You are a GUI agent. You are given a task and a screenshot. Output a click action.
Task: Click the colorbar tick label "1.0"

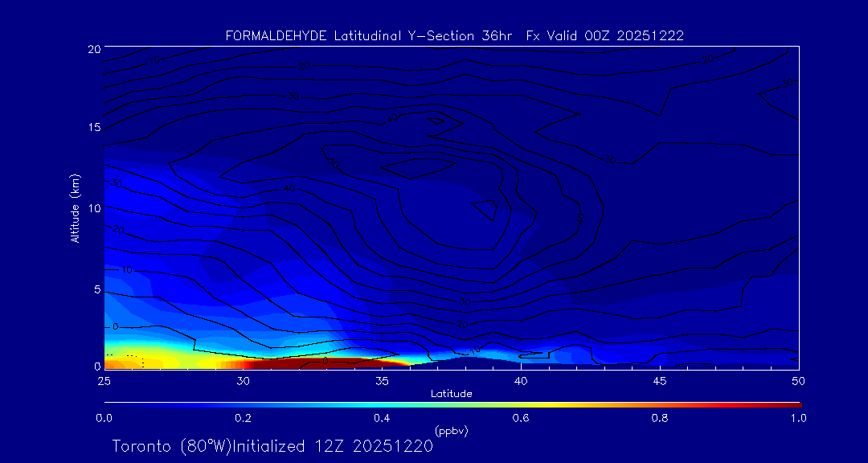click(x=798, y=418)
